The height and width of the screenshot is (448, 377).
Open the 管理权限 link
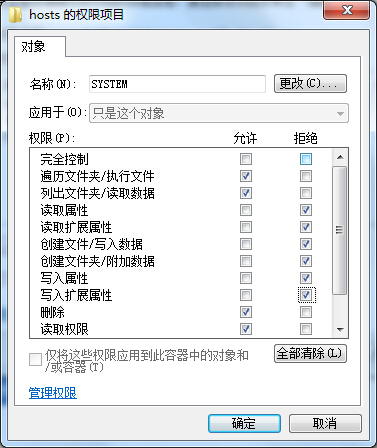tap(53, 393)
